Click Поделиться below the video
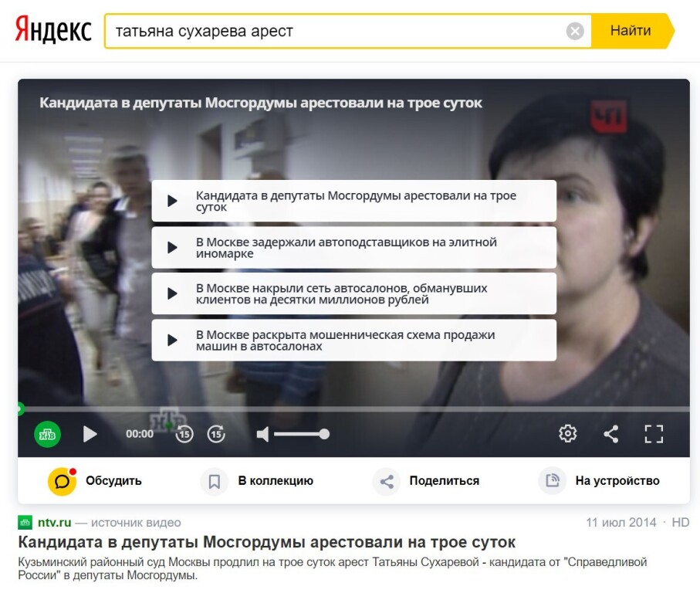This screenshot has width=700, height=593. [x=426, y=481]
